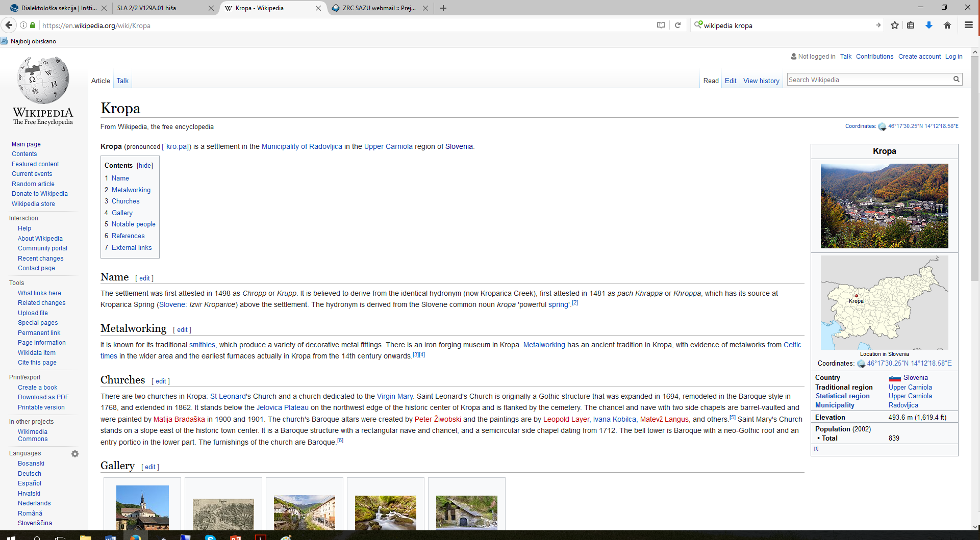Viewport: 980px width, 540px height.
Task: Click the Municipality of Radovljica link
Action: coord(301,146)
